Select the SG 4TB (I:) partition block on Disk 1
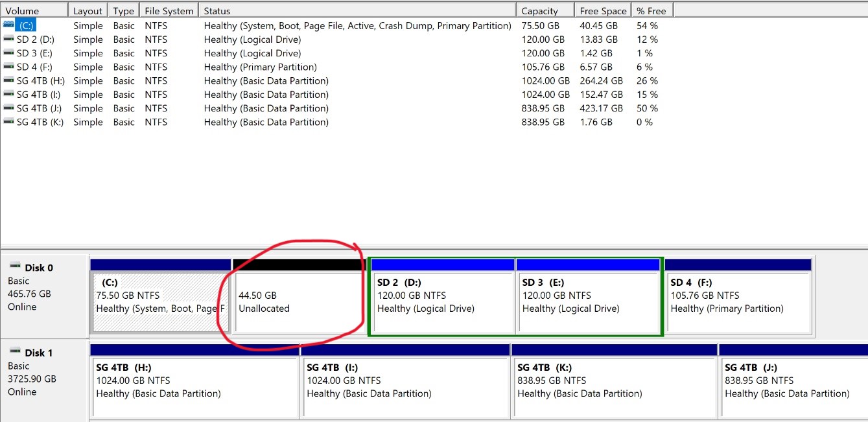Screen dimensions: 868x422 pyautogui.click(x=405, y=386)
